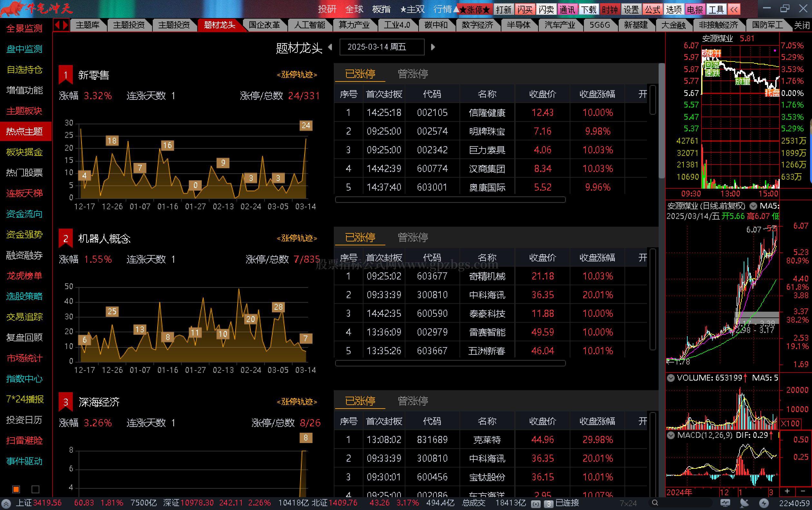The height and width of the screenshot is (510, 812).
Task: Select the orange filled square layout icon
Action: click(x=16, y=489)
